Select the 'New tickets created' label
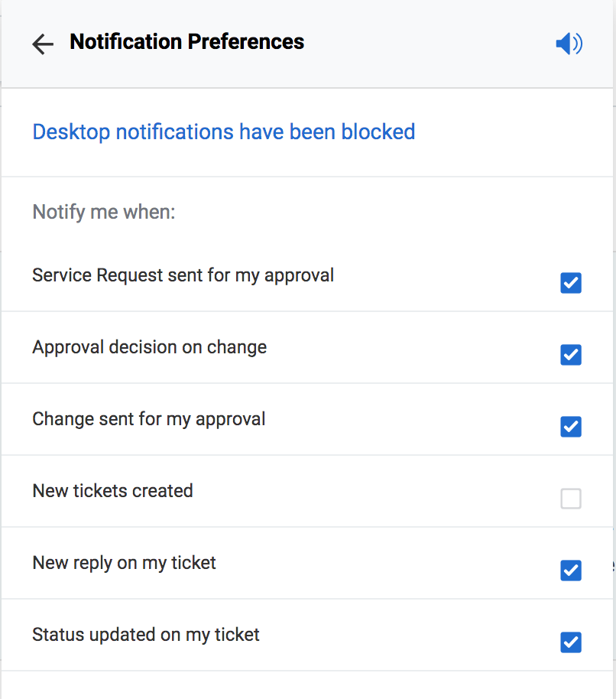 coord(112,491)
